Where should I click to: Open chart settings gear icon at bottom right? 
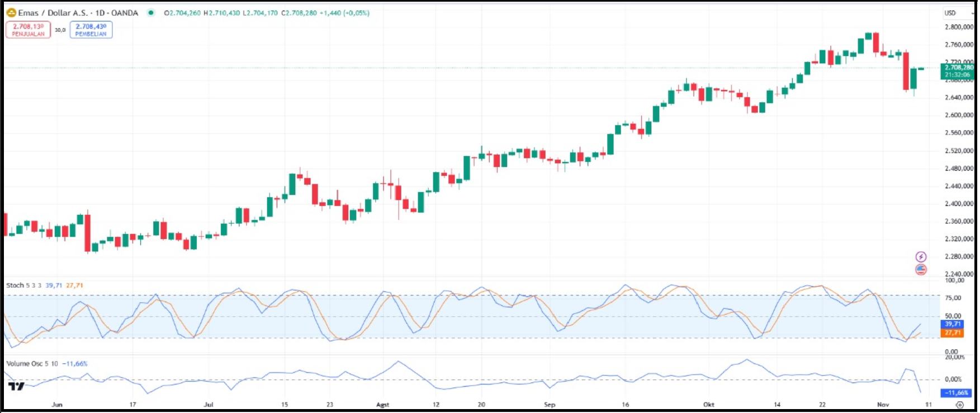(960, 405)
